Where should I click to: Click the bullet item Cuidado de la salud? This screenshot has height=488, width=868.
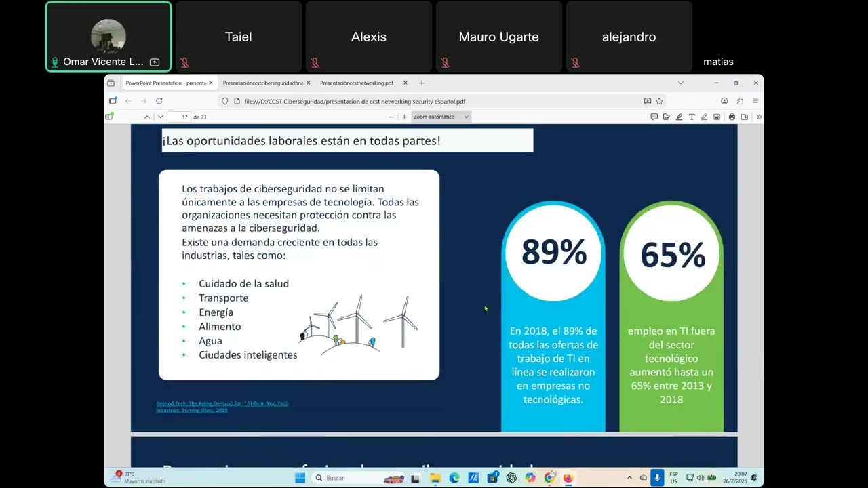tap(243, 284)
